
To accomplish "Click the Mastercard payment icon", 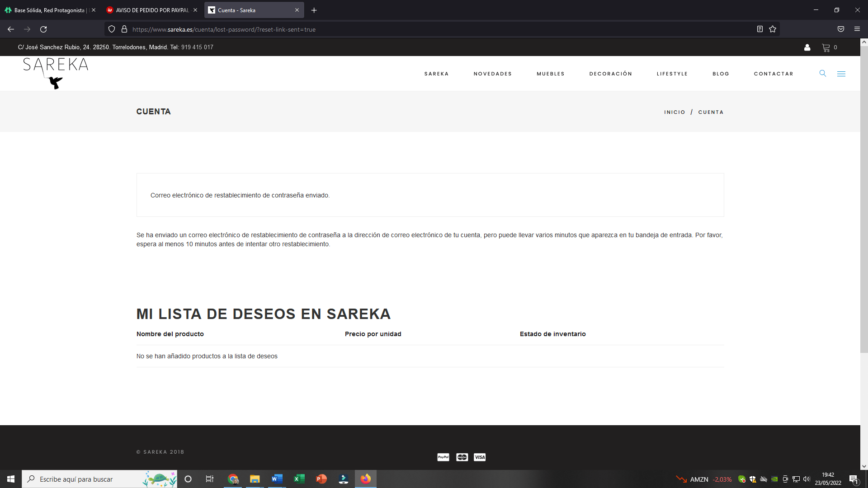I will point(462,457).
